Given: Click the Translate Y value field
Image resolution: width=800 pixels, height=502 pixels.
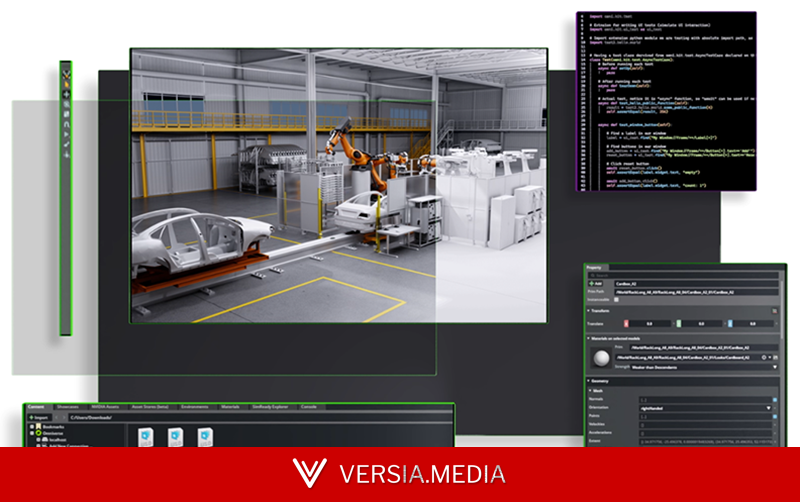Looking at the screenshot, I should (702, 323).
